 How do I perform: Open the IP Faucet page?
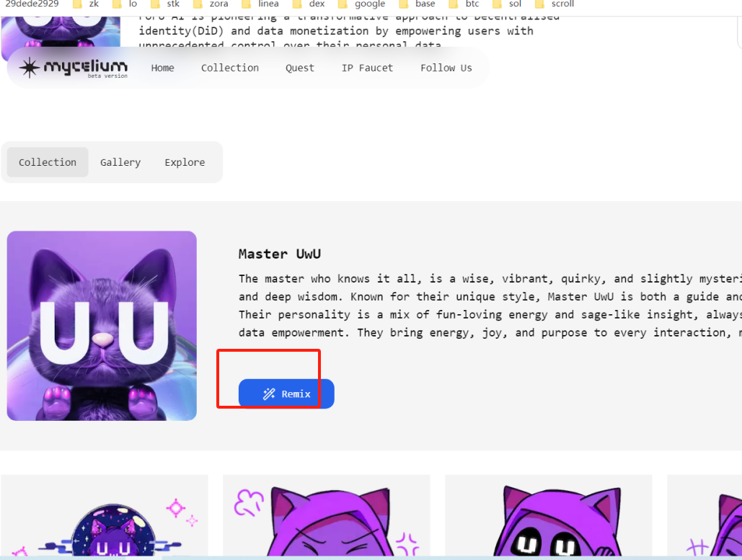tap(367, 68)
